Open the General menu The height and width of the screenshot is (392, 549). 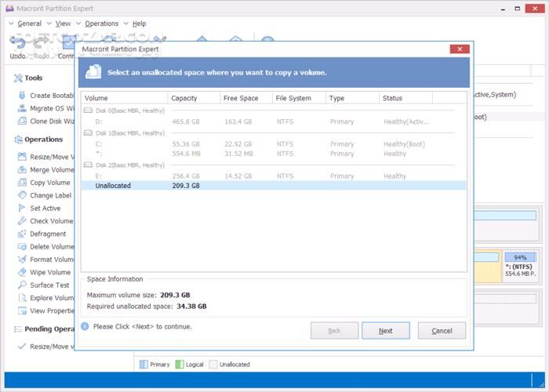tap(27, 24)
